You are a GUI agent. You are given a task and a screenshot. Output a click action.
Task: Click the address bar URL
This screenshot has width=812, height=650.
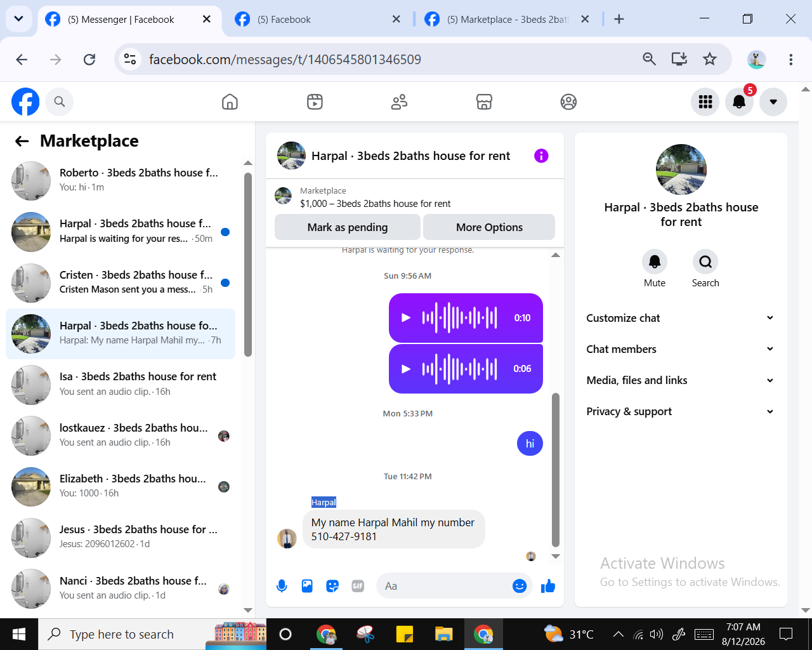(x=285, y=59)
